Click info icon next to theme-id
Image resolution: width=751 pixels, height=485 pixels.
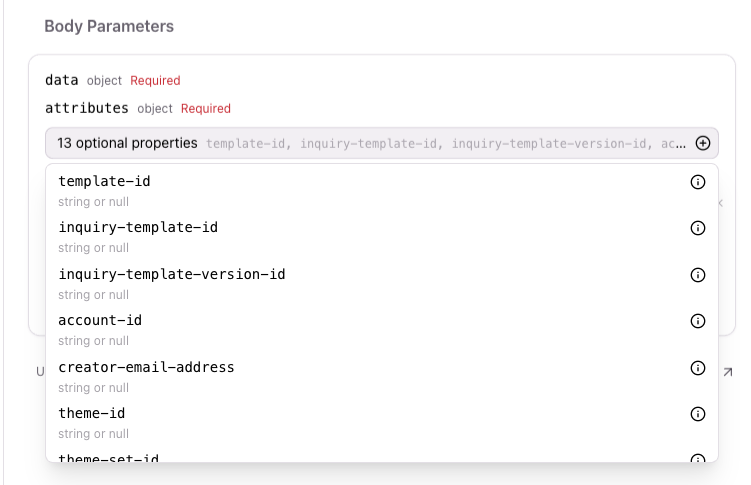(x=698, y=414)
